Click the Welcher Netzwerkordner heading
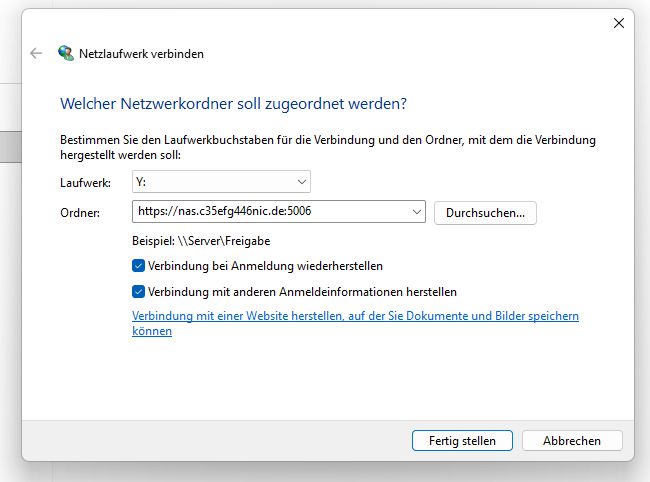This screenshot has height=482, width=650. 233,104
